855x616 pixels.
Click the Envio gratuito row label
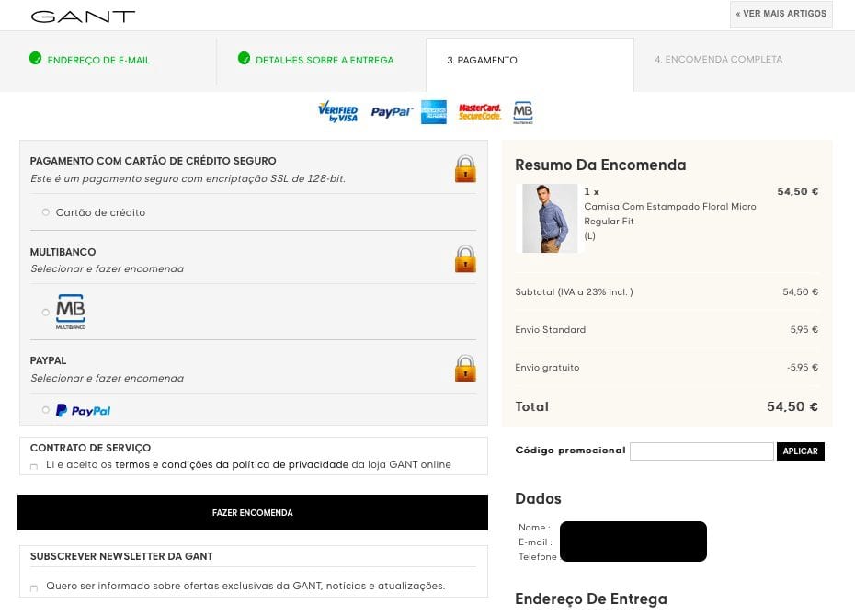coord(547,368)
